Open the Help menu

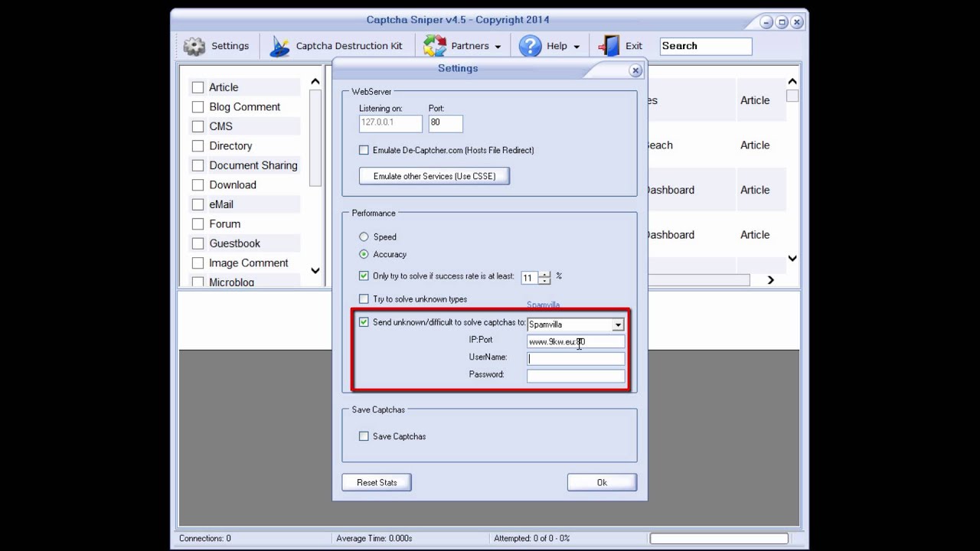point(557,46)
